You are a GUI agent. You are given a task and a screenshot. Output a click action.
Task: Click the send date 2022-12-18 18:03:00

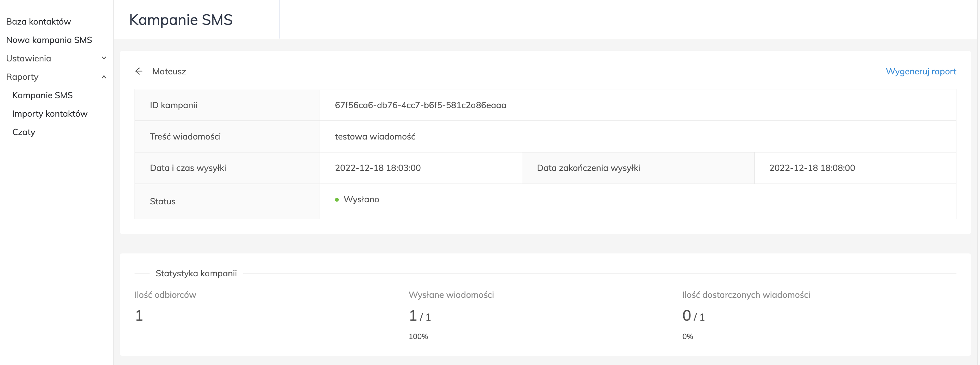[378, 168]
